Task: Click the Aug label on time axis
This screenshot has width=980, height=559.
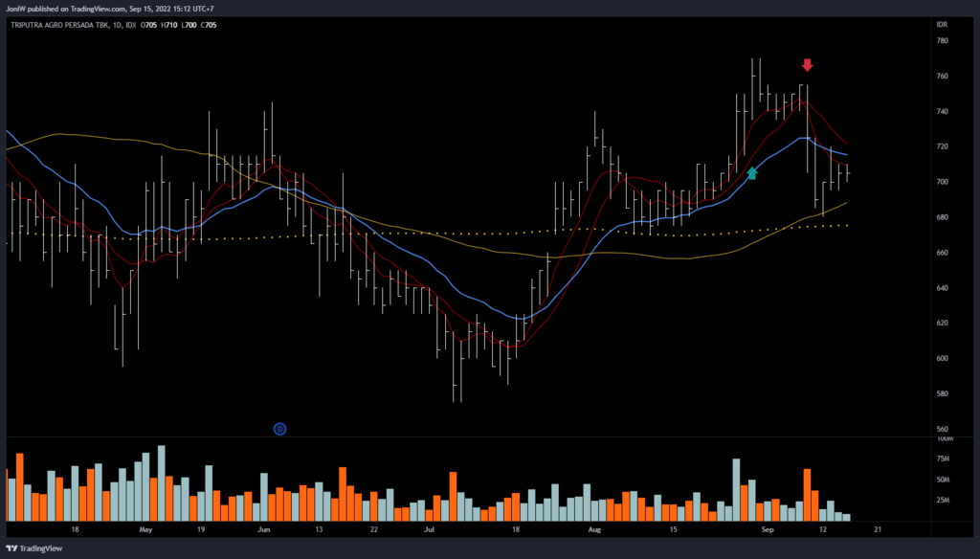Action: [x=593, y=528]
